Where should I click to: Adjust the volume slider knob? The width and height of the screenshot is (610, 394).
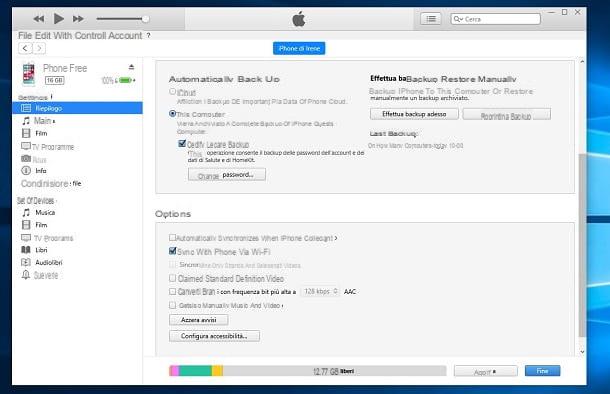(x=145, y=19)
